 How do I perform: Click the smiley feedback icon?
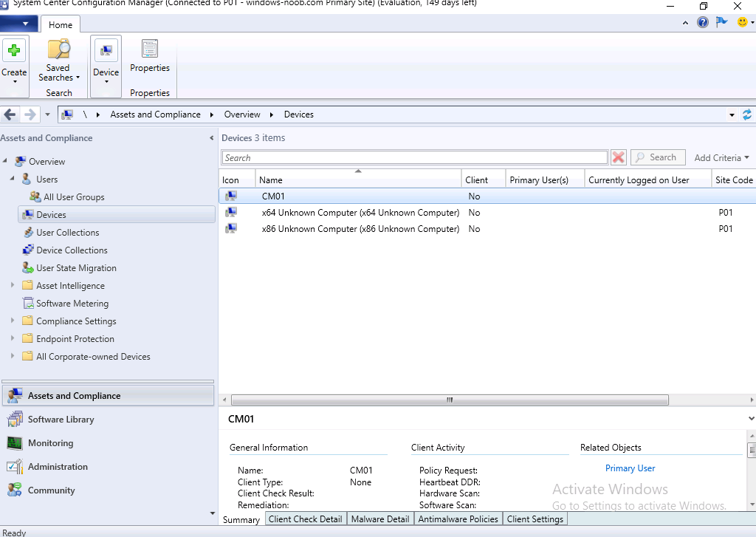point(743,22)
